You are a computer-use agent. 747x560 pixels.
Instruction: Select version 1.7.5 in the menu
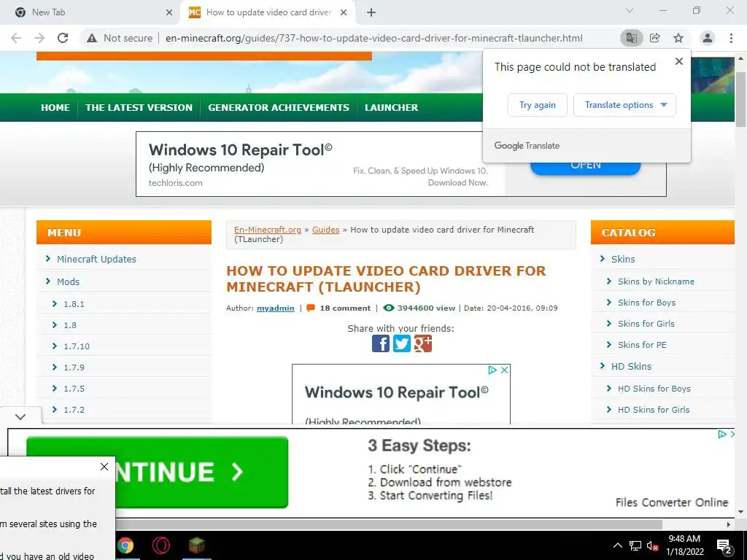pos(74,389)
